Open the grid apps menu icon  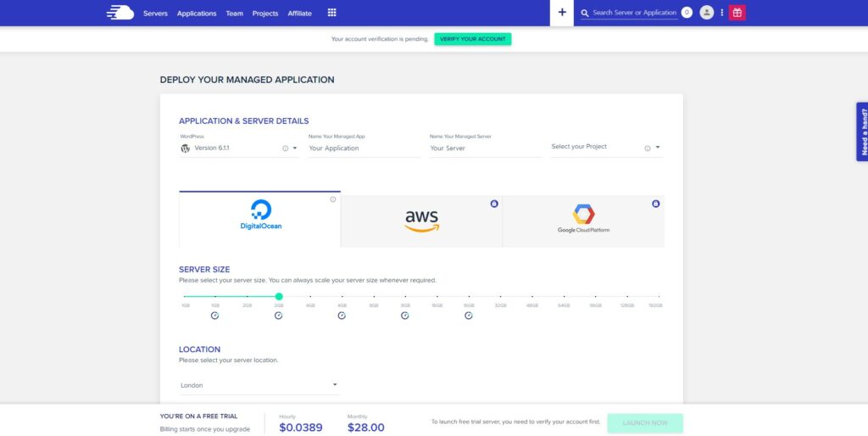pyautogui.click(x=331, y=13)
